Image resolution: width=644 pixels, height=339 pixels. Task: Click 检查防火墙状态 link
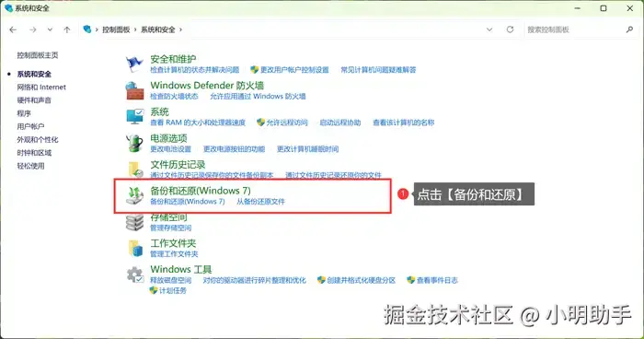[174, 97]
